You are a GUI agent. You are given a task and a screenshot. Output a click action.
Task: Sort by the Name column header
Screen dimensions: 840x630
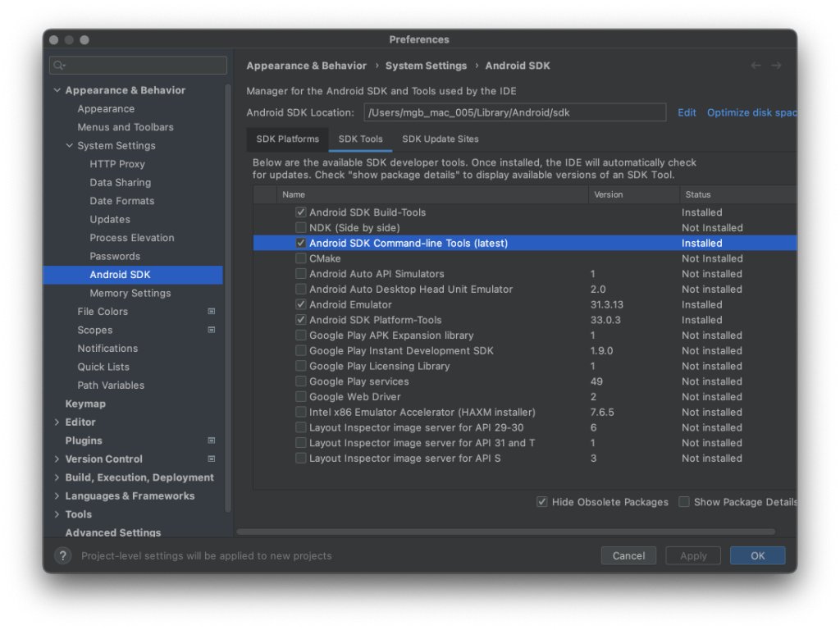point(432,194)
